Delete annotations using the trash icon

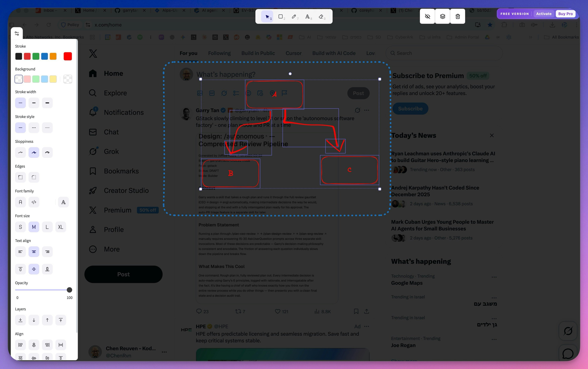click(458, 16)
